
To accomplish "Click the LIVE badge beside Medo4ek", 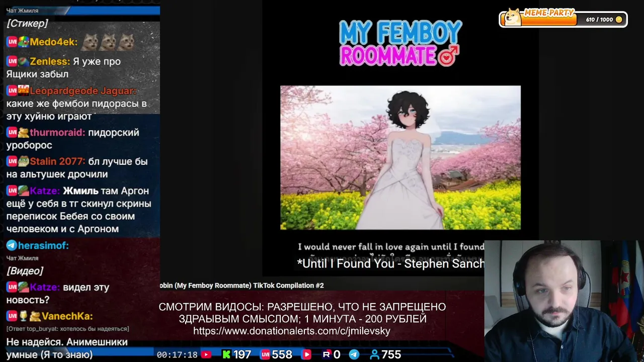I will click(x=12, y=42).
